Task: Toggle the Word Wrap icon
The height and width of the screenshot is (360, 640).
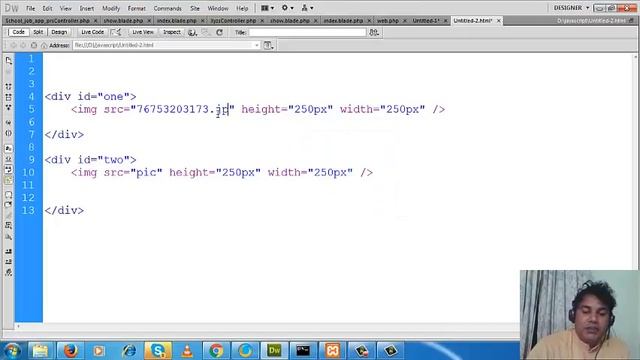Action: (9, 169)
